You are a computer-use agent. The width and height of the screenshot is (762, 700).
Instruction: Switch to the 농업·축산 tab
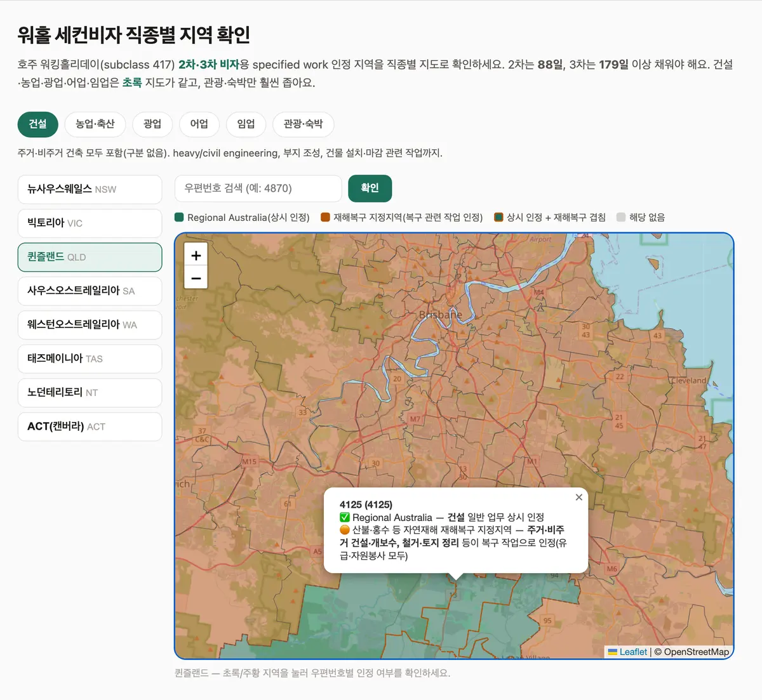coord(95,124)
